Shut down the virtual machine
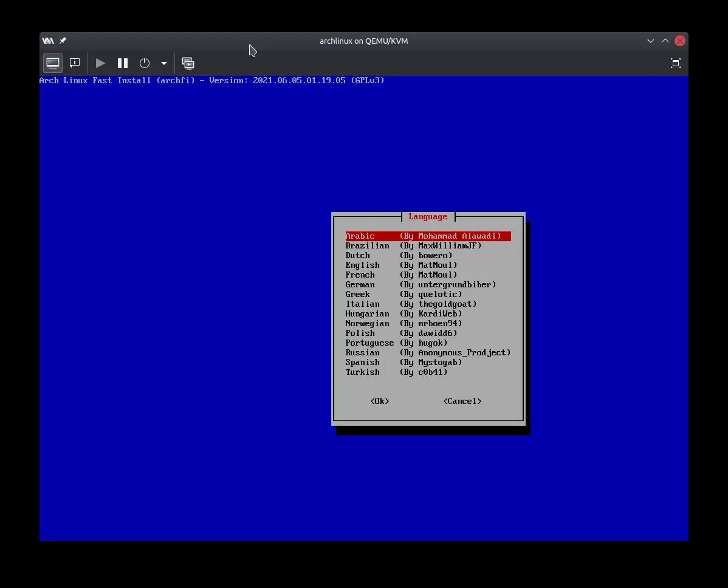Image resolution: width=728 pixels, height=588 pixels. (145, 63)
